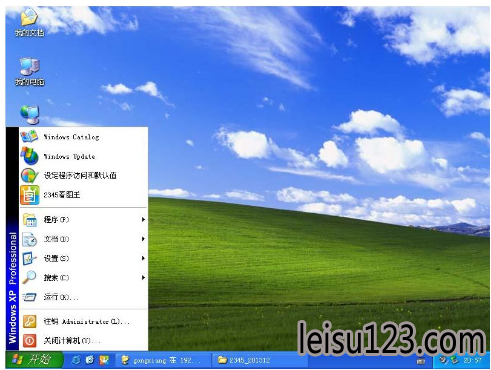Viewport: 491px width, 370px height.
Task: Click the Run command icon
Action: tap(29, 297)
